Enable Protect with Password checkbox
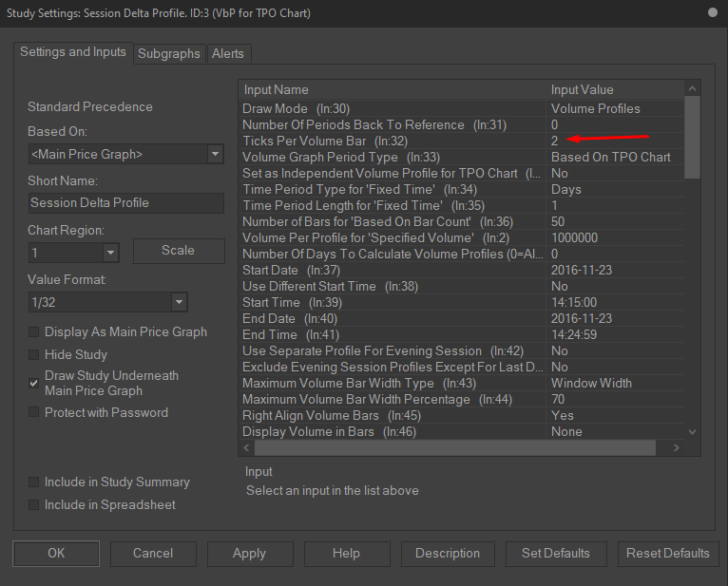This screenshot has height=586, width=728. [33, 412]
